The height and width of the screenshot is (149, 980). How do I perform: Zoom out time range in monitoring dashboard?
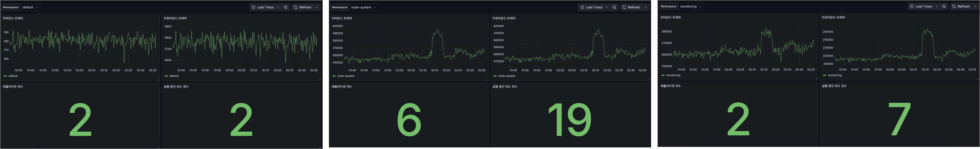pos(944,7)
